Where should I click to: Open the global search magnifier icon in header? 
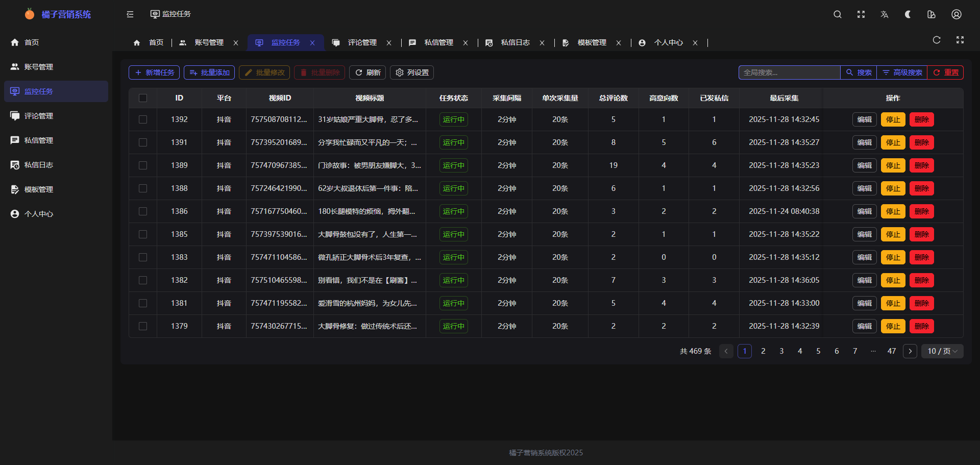point(838,14)
